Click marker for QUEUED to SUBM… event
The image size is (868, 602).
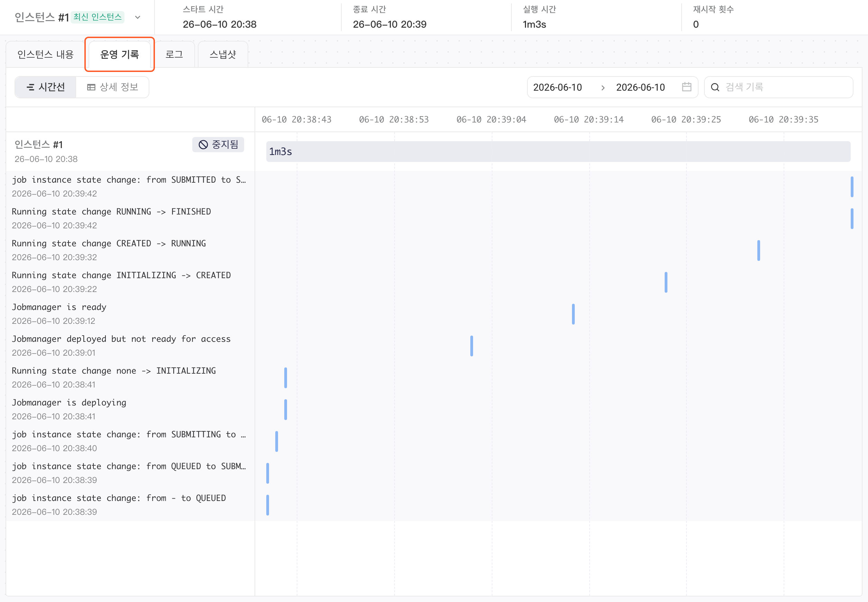tap(267, 473)
